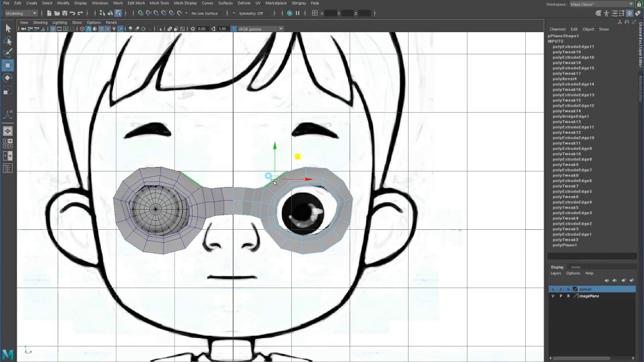Select pPlaneShape1 node name
The height and width of the screenshot is (362, 644).
pyautogui.click(x=563, y=36)
